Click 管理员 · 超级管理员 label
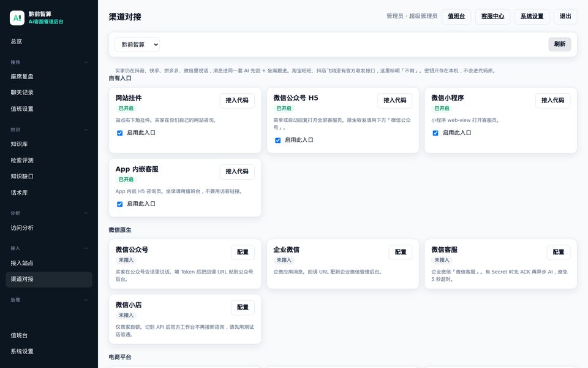This screenshot has height=368, width=588. pyautogui.click(x=412, y=16)
